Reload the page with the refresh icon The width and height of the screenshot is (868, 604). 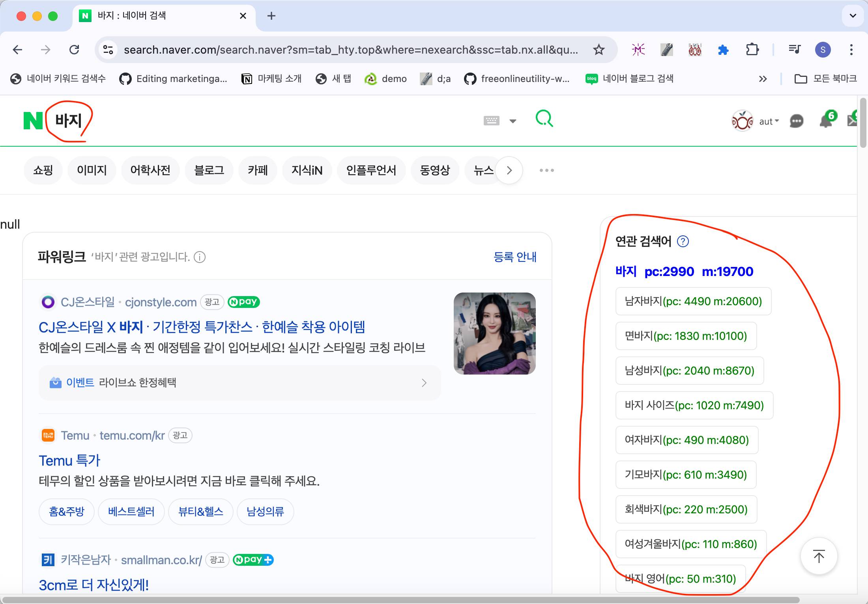(74, 50)
